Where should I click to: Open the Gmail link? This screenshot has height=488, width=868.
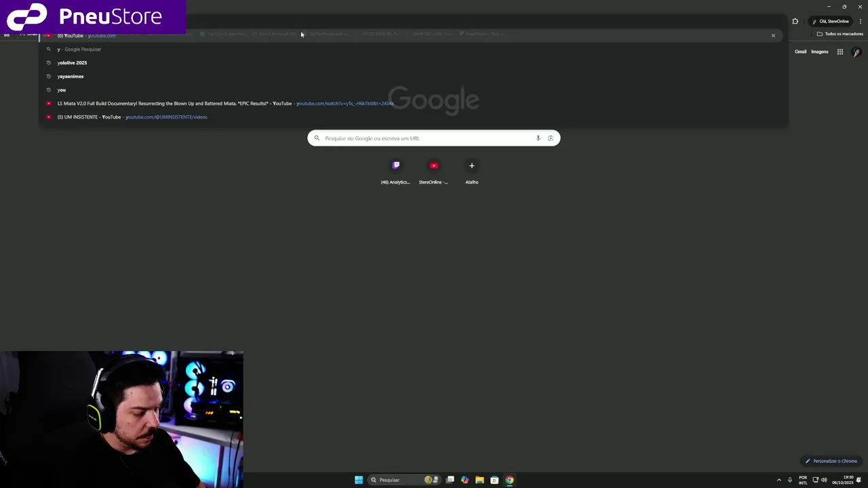(801, 52)
